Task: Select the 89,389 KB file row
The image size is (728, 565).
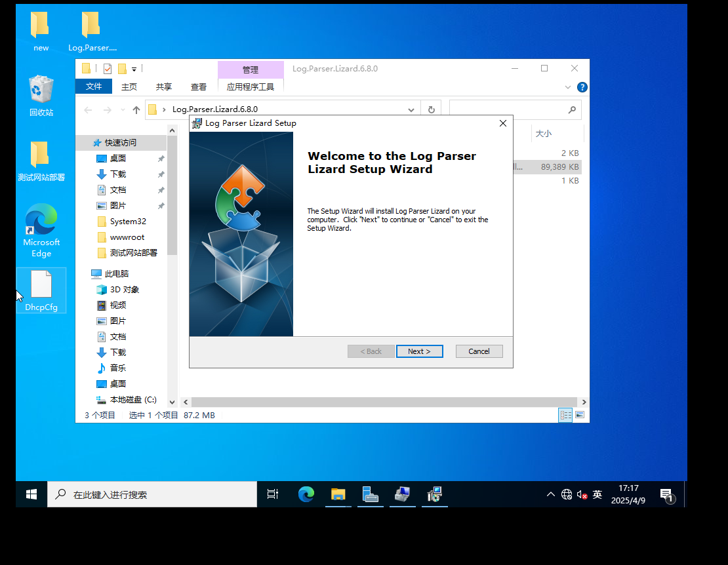Action: (x=548, y=166)
